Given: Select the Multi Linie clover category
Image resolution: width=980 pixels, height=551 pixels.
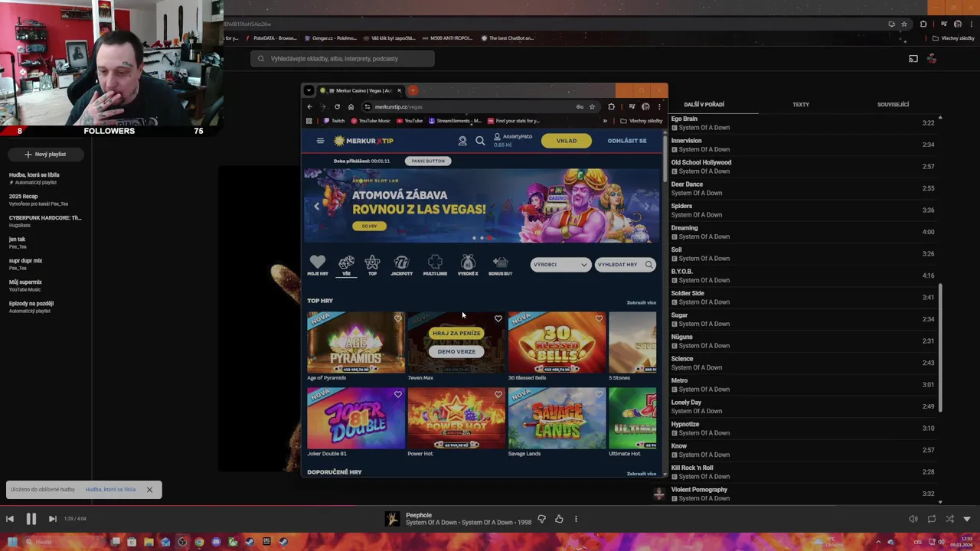Looking at the screenshot, I should click(435, 265).
